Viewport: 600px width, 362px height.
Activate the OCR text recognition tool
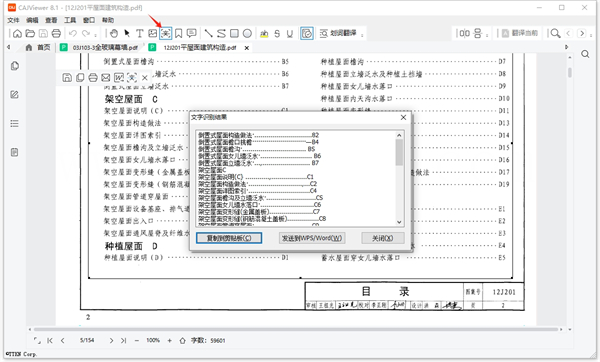(166, 34)
